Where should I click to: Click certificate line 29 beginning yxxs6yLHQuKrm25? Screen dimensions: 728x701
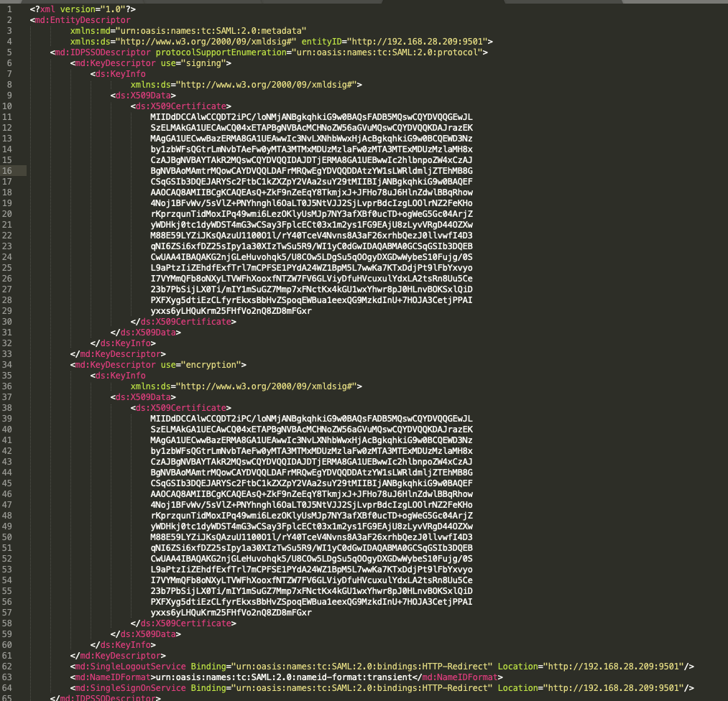pos(231,311)
